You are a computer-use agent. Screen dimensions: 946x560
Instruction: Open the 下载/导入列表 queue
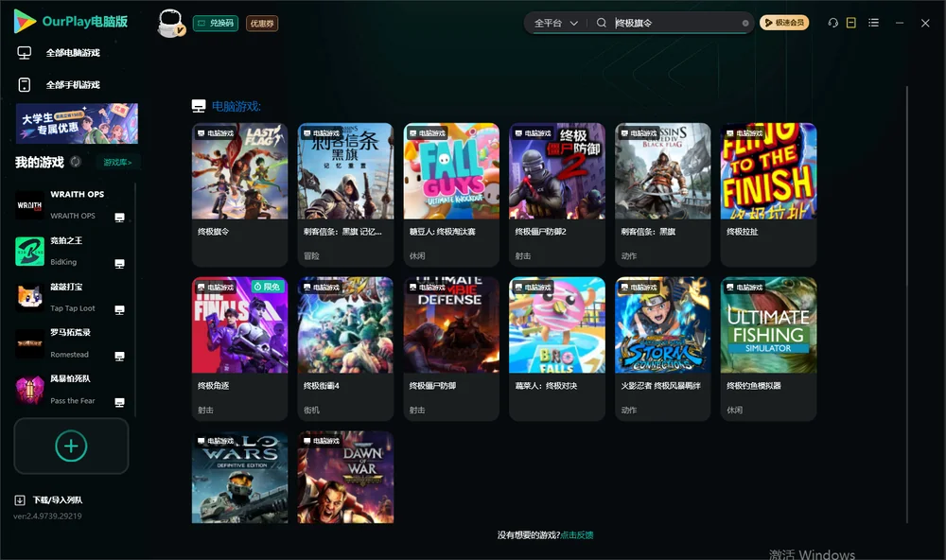tap(49, 499)
